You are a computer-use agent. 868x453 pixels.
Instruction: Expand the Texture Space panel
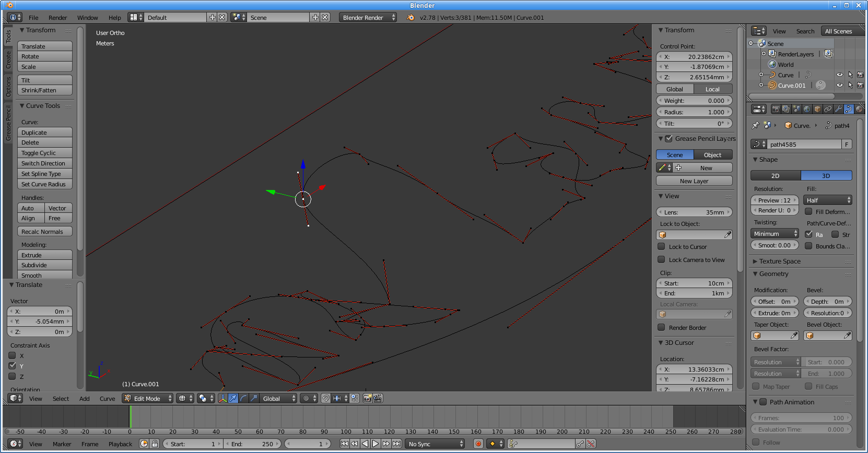(x=779, y=261)
